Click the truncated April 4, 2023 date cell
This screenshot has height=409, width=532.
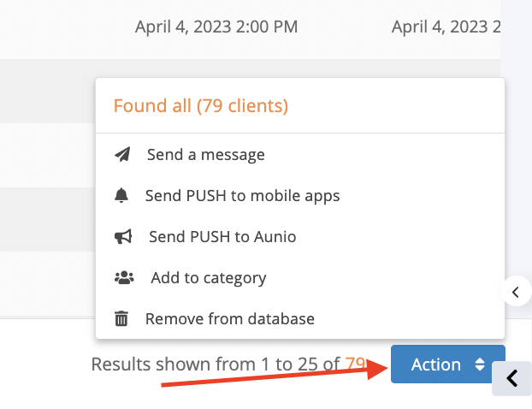[446, 27]
